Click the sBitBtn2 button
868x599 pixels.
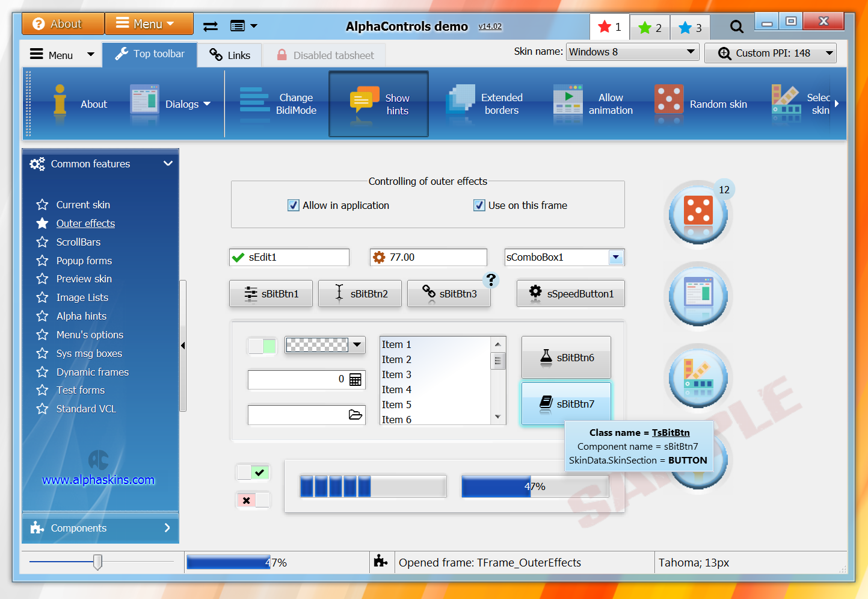click(360, 294)
